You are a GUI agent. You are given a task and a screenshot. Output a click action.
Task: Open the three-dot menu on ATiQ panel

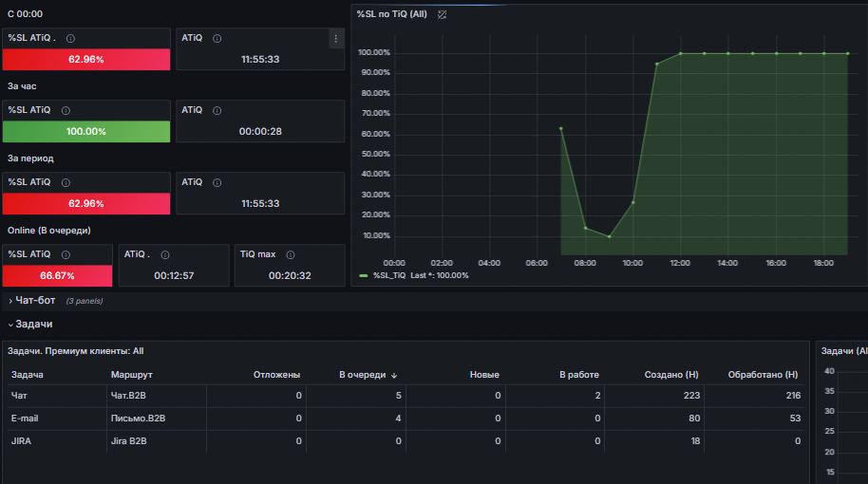[x=335, y=39]
